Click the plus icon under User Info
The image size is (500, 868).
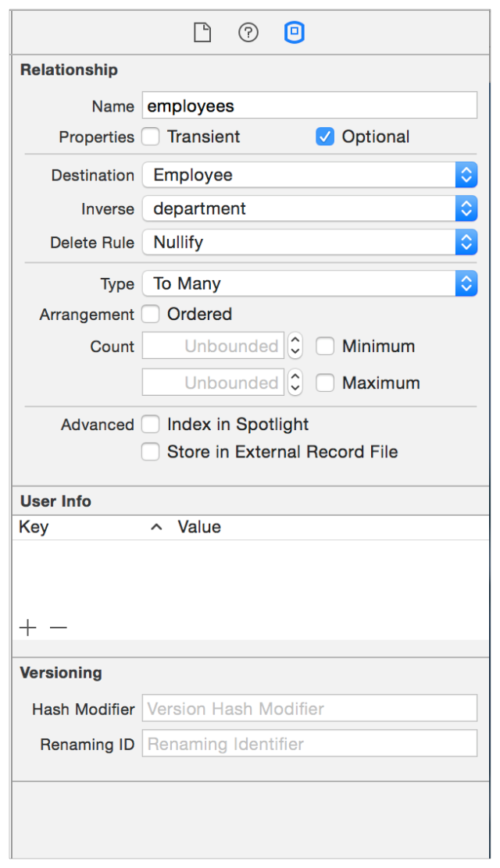[28, 628]
